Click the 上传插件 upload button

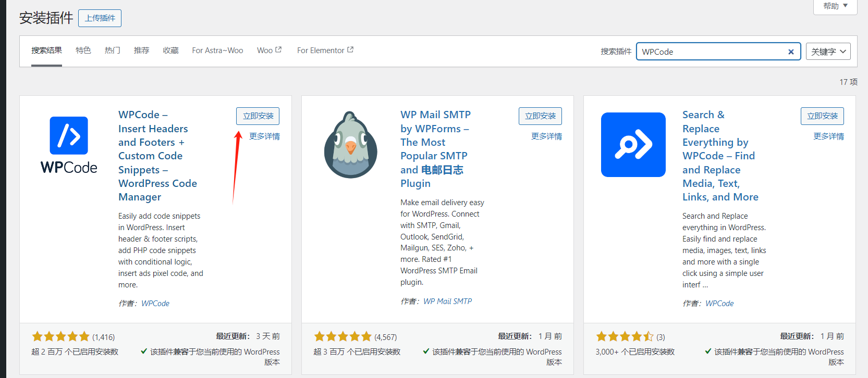[100, 18]
